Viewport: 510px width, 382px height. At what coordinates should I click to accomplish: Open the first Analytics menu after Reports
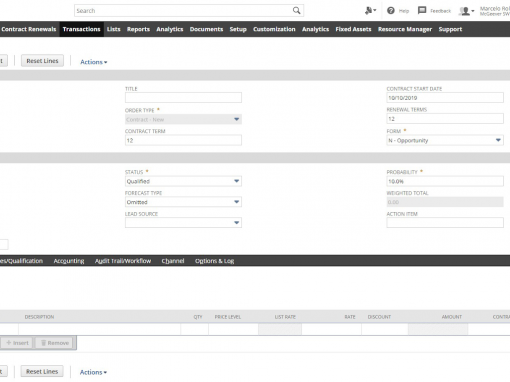click(x=170, y=29)
